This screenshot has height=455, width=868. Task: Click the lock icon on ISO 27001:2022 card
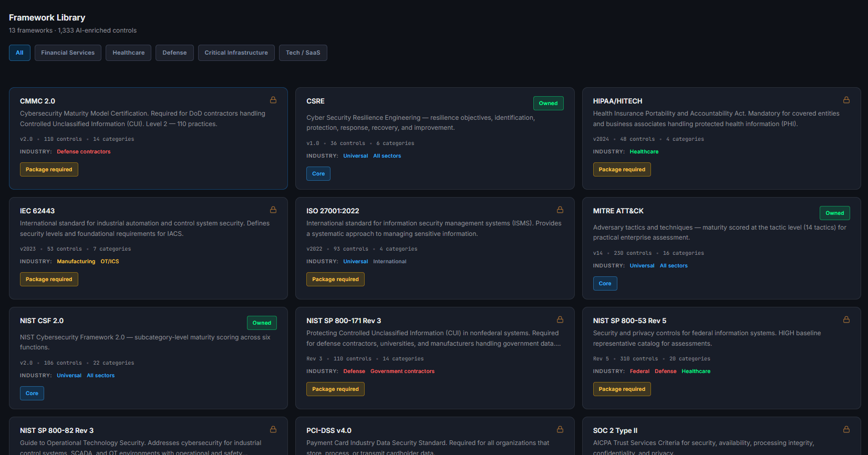[x=560, y=210]
